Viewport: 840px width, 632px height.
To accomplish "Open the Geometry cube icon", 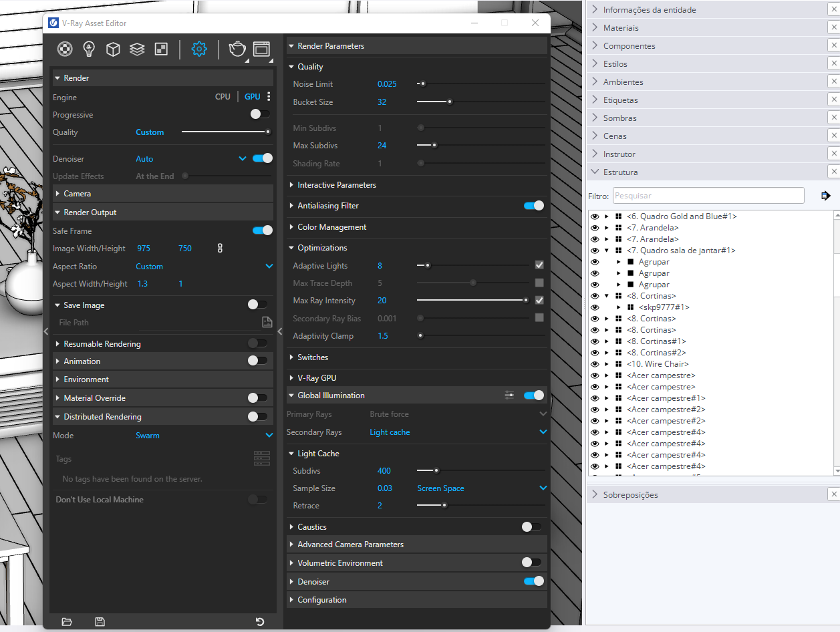I will [x=114, y=49].
